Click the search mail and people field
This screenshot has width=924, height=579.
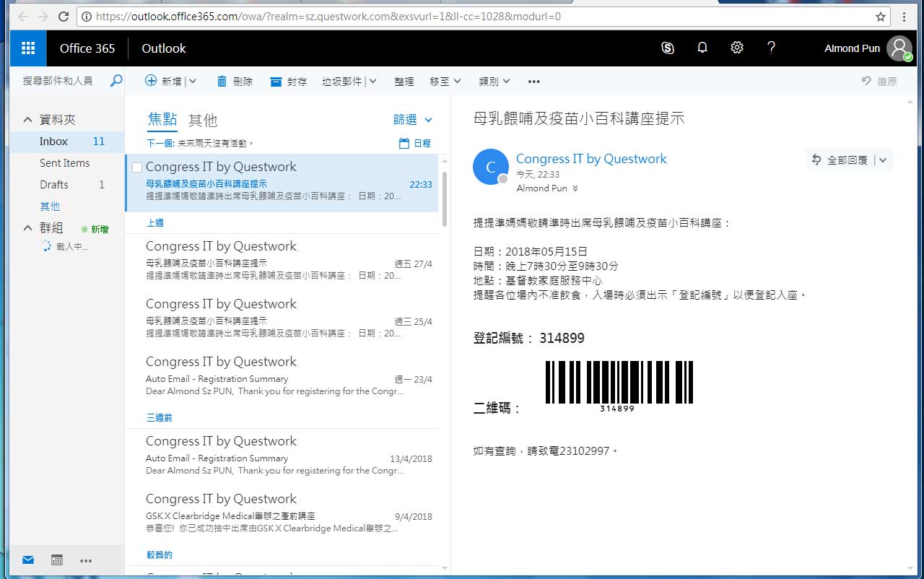[58, 81]
